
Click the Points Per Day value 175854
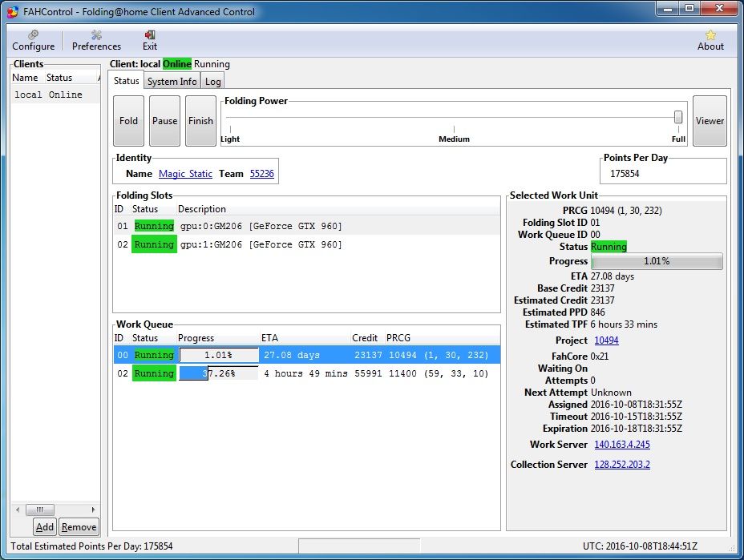tap(625, 174)
